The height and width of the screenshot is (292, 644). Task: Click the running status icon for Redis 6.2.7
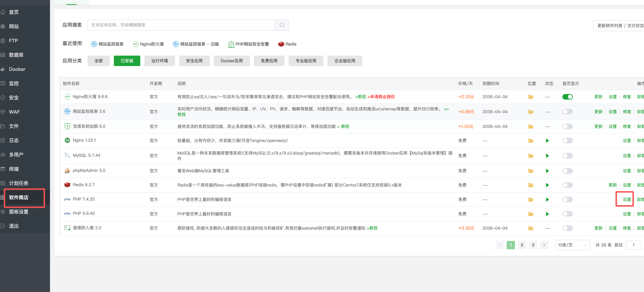(547, 185)
